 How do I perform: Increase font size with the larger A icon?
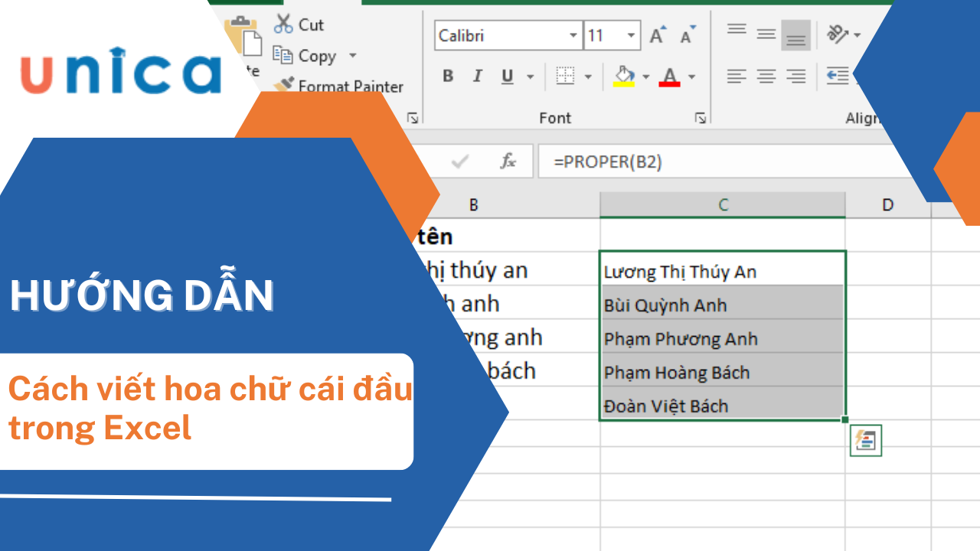tap(657, 36)
